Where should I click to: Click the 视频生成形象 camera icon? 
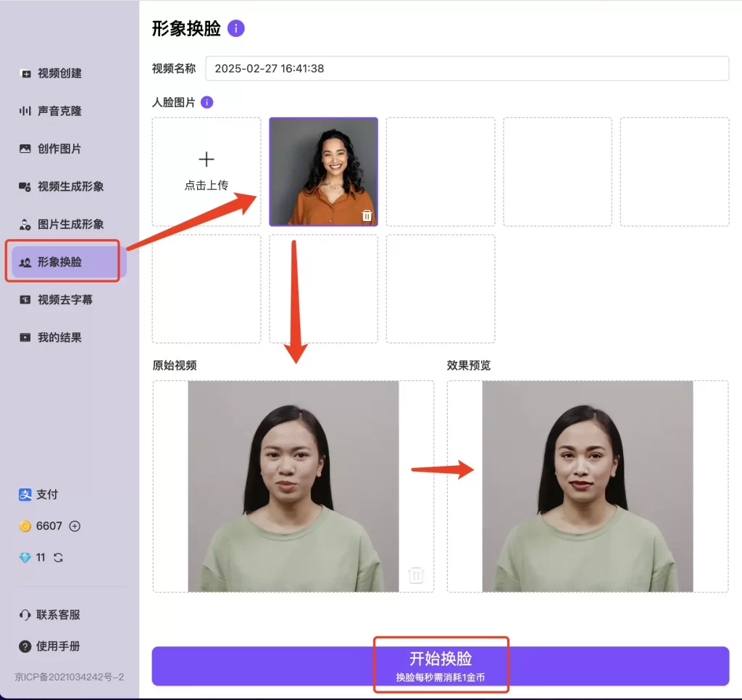point(25,186)
